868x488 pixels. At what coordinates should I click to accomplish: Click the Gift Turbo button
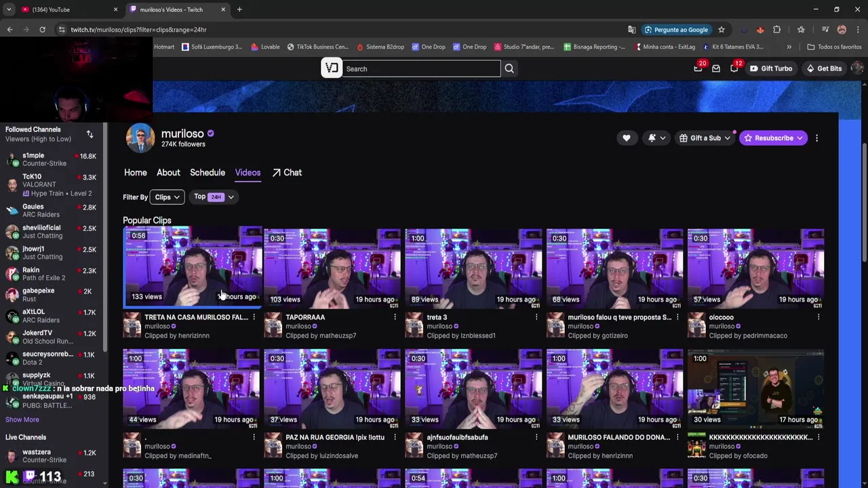(771, 68)
